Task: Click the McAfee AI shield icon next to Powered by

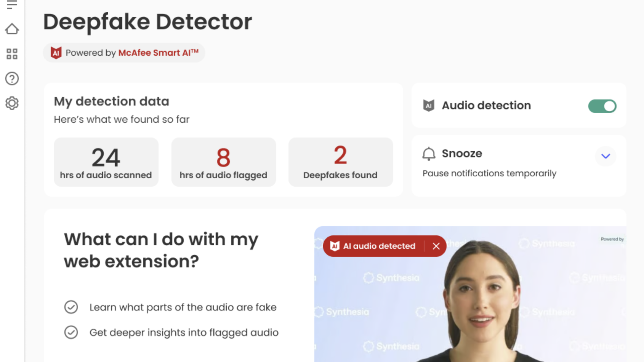Action: pos(56,53)
